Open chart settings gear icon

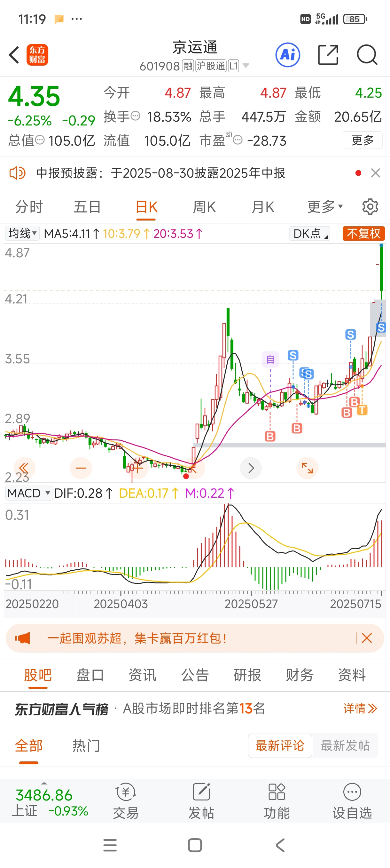point(370,206)
